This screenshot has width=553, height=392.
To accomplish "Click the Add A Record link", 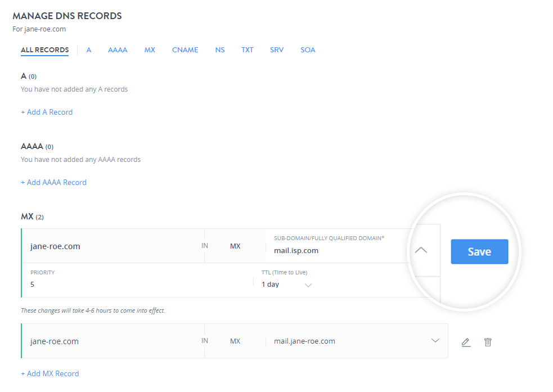I will 47,112.
